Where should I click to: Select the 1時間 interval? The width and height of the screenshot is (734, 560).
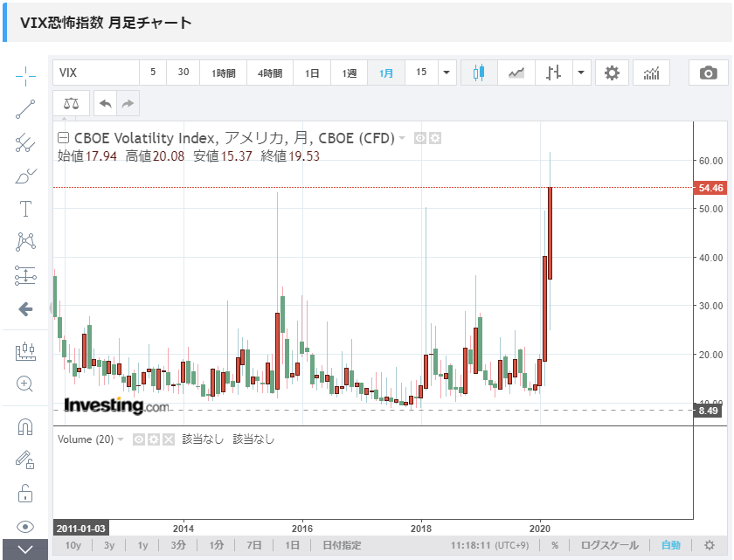pos(224,73)
